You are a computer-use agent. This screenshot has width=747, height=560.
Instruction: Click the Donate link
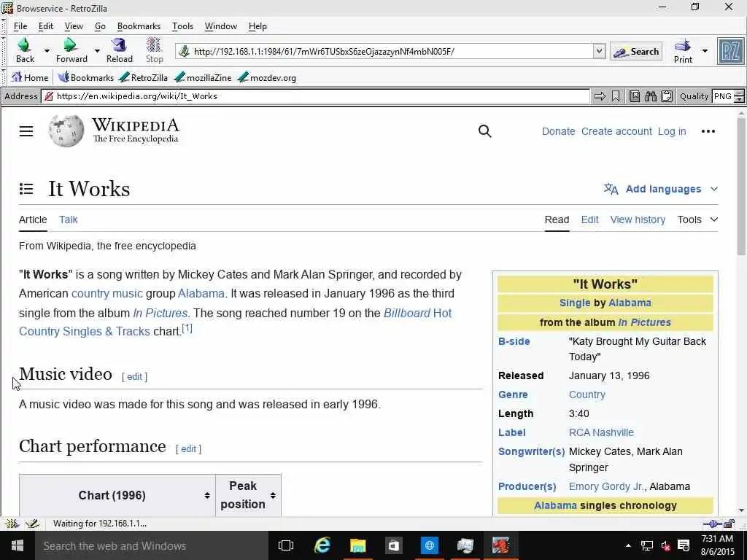pos(558,131)
